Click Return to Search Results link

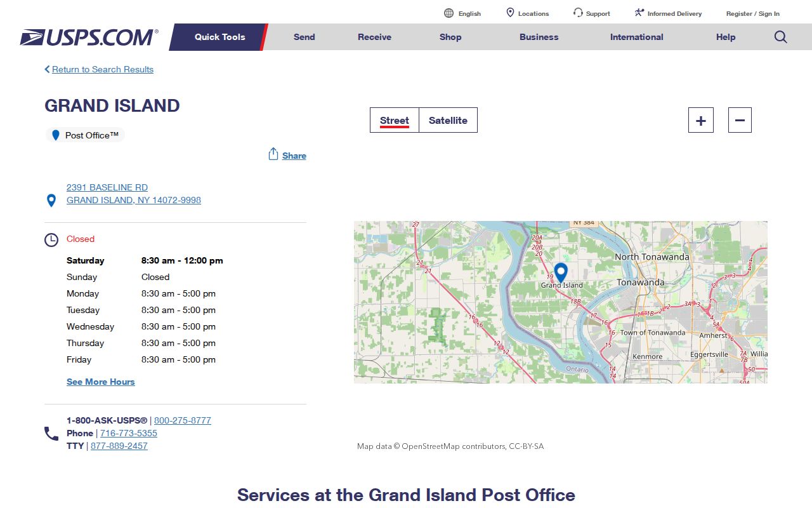tap(103, 69)
